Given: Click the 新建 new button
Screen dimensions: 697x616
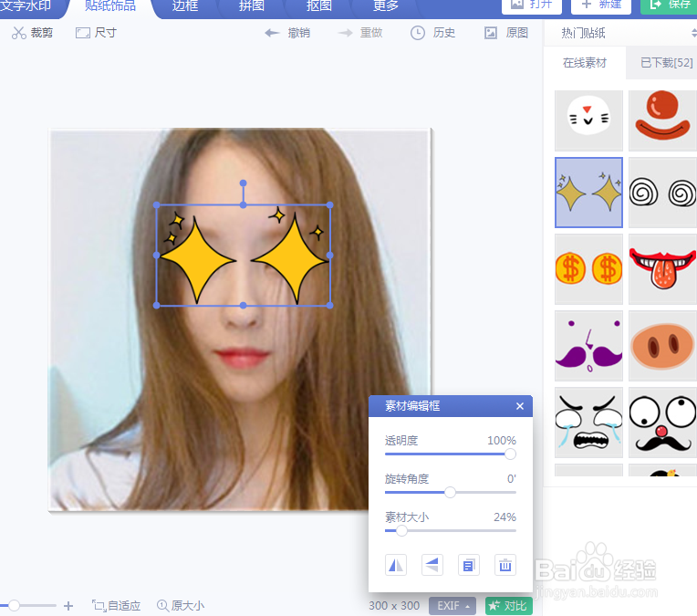Looking at the screenshot, I should [601, 5].
